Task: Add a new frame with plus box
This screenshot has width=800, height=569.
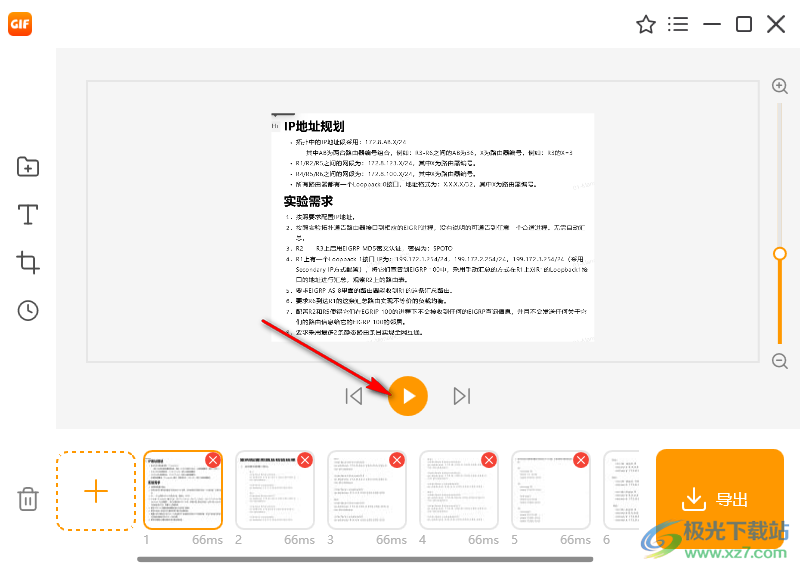Action: (x=96, y=491)
